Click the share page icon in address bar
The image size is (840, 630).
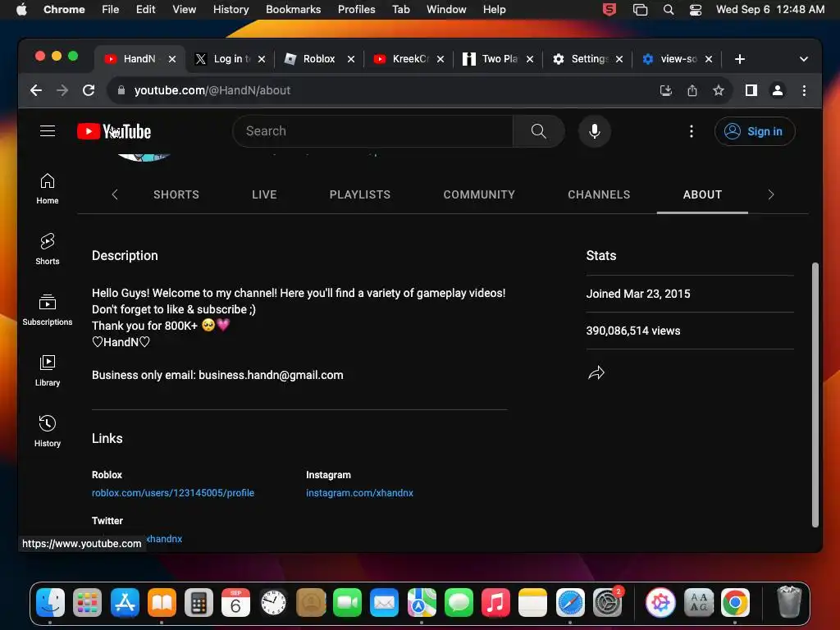(x=692, y=90)
